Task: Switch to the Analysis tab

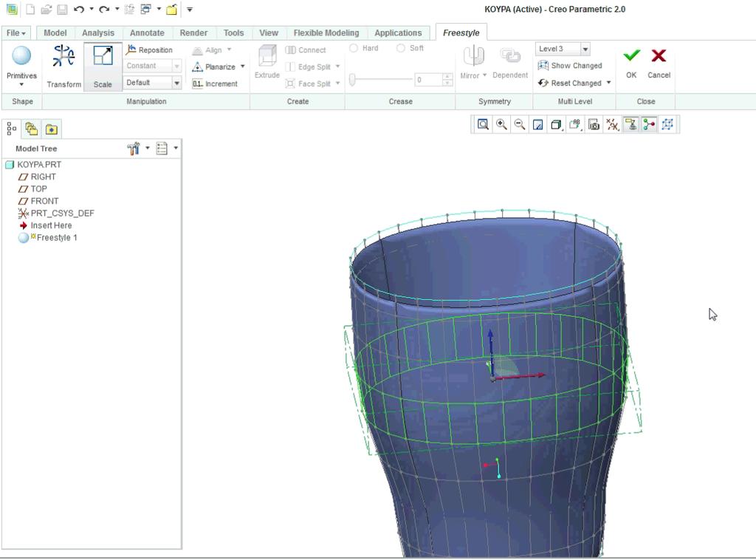Action: [x=98, y=33]
